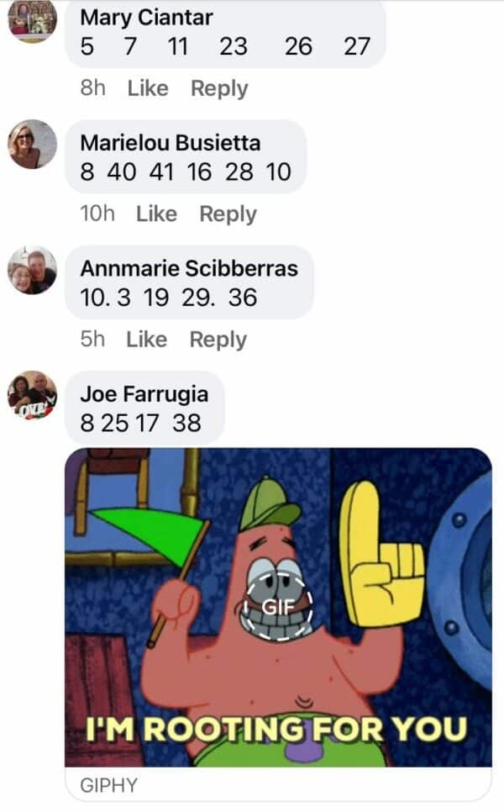Reply to Mary Ciantar's comment
This screenshot has width=504, height=812.
pos(219,88)
